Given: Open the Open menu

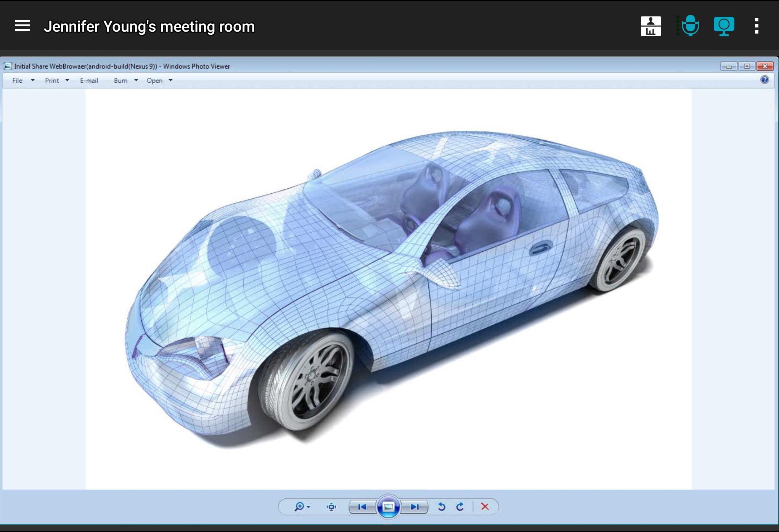Looking at the screenshot, I should (x=154, y=80).
